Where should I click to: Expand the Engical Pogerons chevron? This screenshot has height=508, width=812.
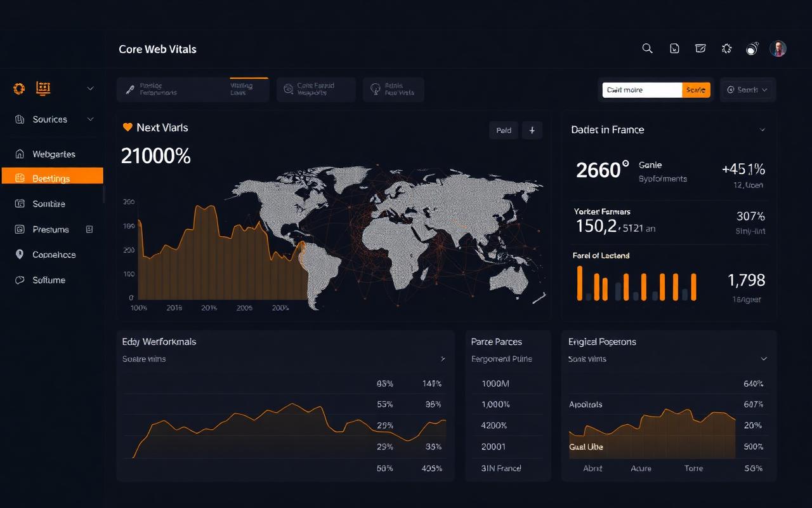pos(764,359)
